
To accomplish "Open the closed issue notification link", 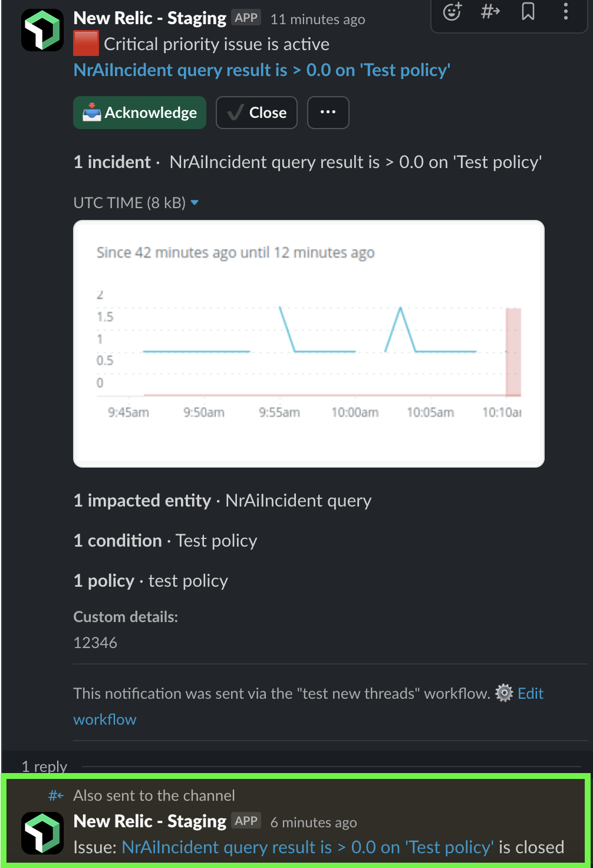I will (x=307, y=847).
